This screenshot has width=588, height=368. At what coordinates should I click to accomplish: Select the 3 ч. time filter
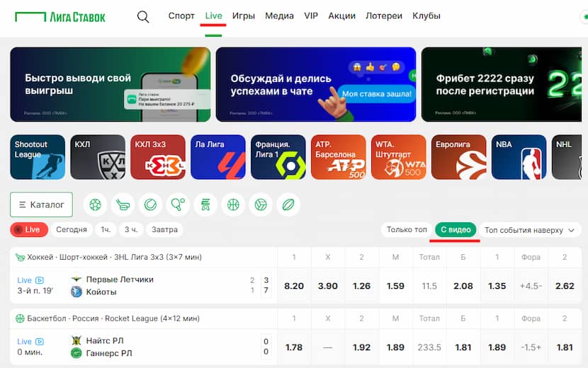click(x=131, y=229)
